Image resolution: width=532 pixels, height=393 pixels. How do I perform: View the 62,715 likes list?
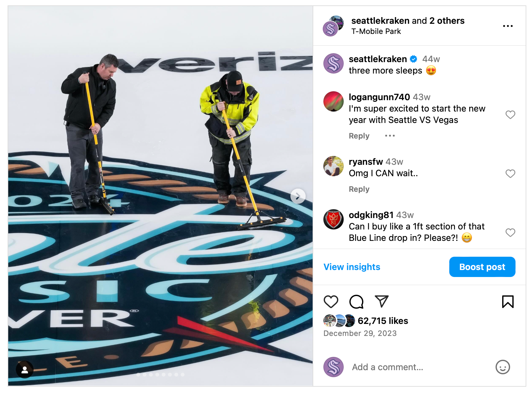[x=383, y=321]
